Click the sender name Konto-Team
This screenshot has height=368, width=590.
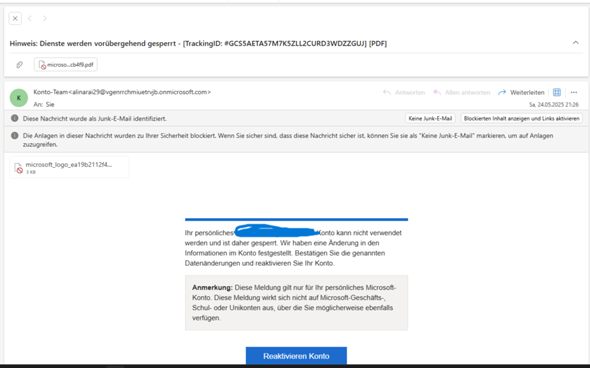pyautogui.click(x=50, y=92)
